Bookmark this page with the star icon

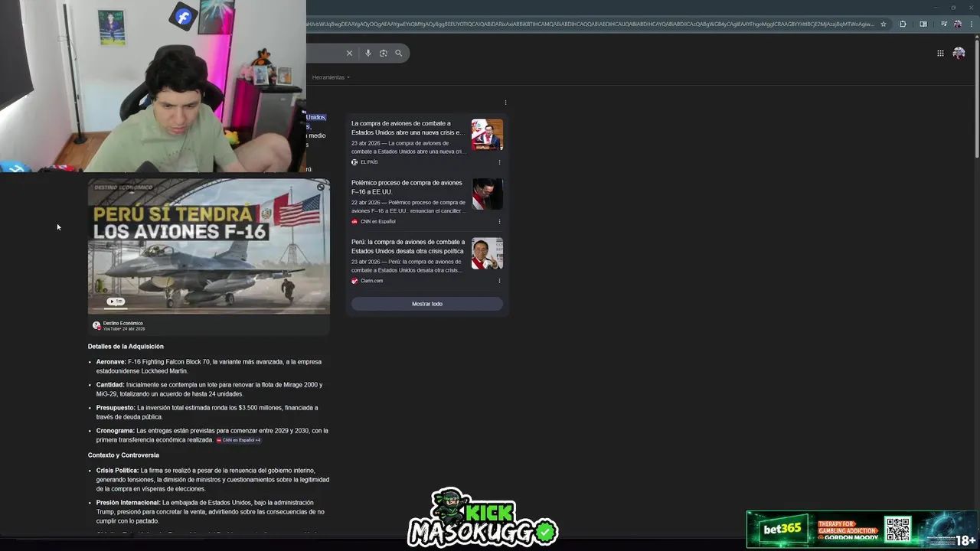pos(883,24)
